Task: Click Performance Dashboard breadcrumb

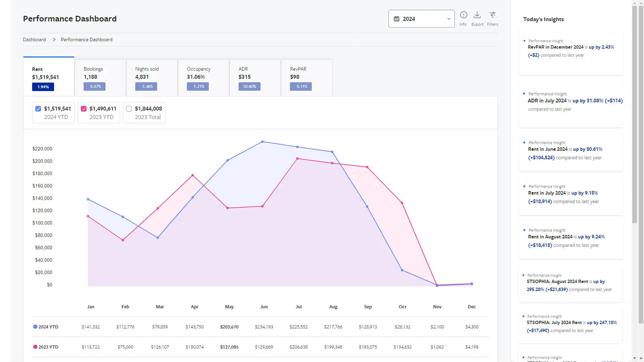Action: pyautogui.click(x=87, y=40)
